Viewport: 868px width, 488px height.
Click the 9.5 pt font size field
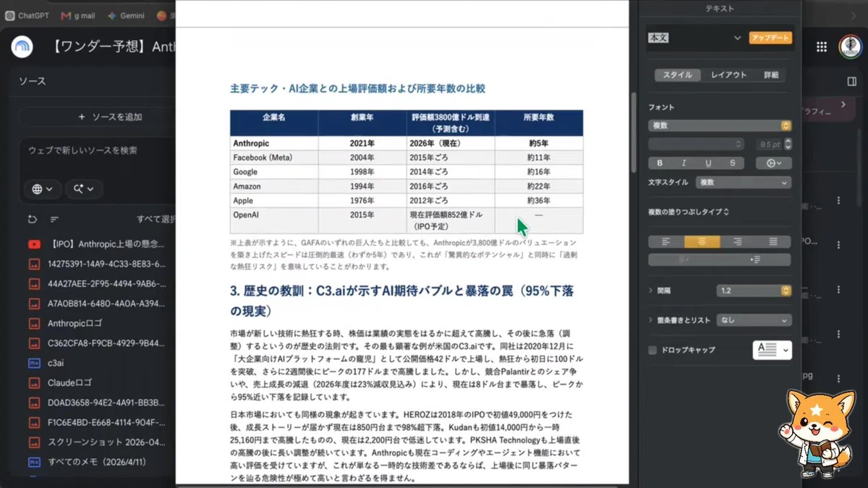click(x=769, y=144)
